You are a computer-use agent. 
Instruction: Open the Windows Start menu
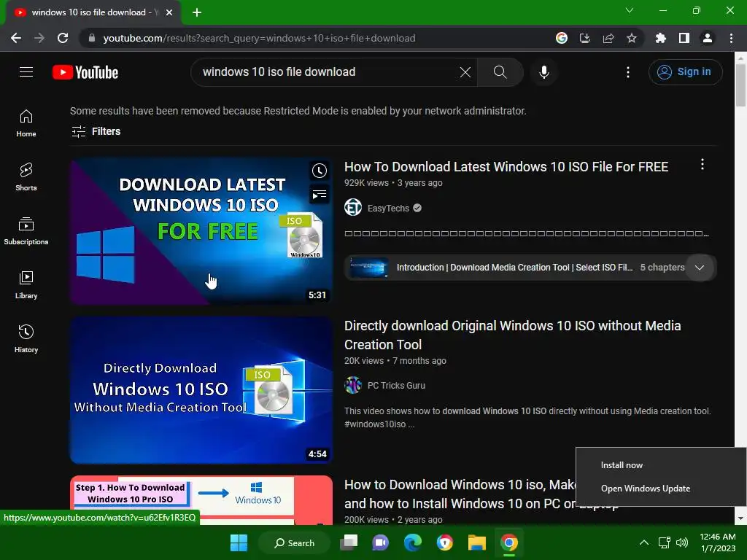239,542
